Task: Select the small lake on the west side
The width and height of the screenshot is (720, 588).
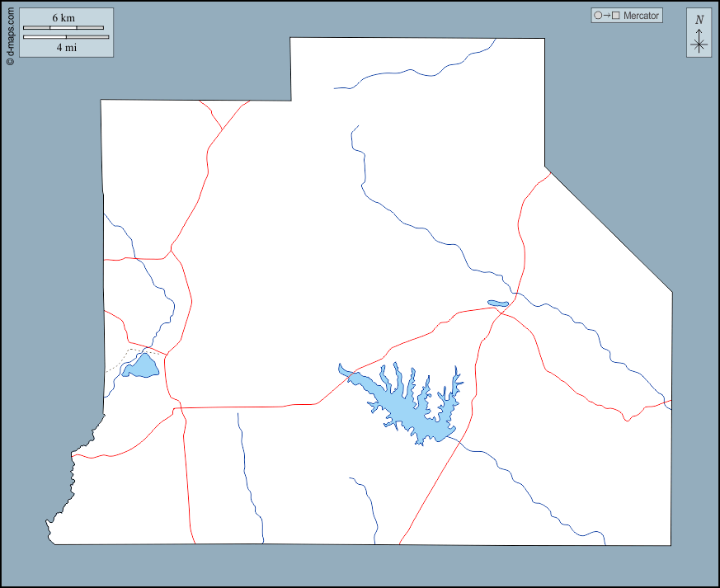Action: [x=142, y=366]
